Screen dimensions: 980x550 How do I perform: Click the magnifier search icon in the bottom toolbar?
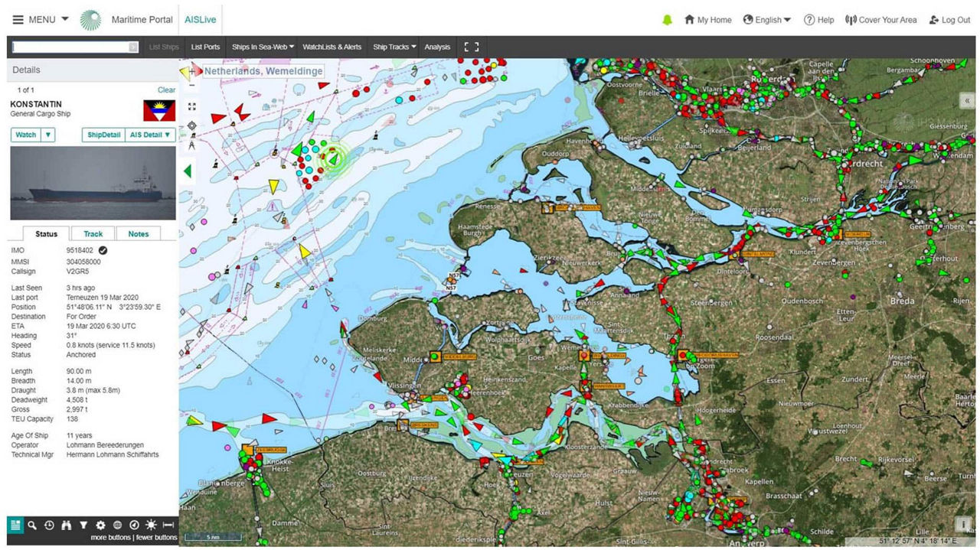tap(32, 526)
